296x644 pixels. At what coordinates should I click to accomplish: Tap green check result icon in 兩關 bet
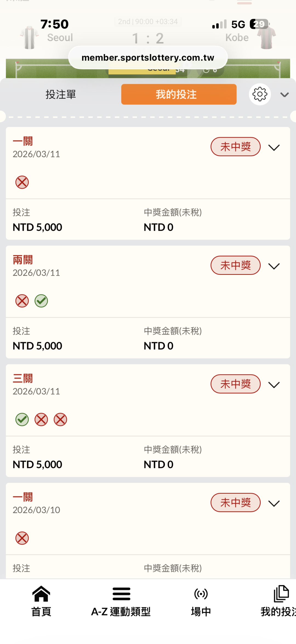(x=41, y=301)
